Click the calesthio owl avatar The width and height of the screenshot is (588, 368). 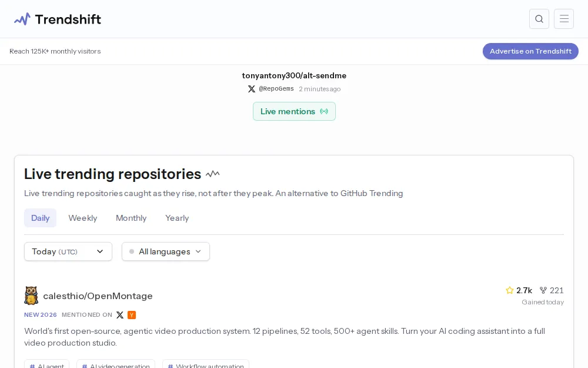point(31,296)
